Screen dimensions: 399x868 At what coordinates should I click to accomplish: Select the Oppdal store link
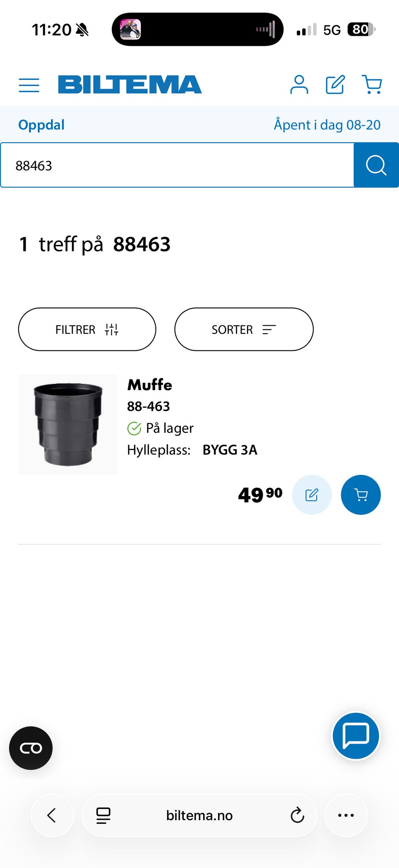(42, 125)
